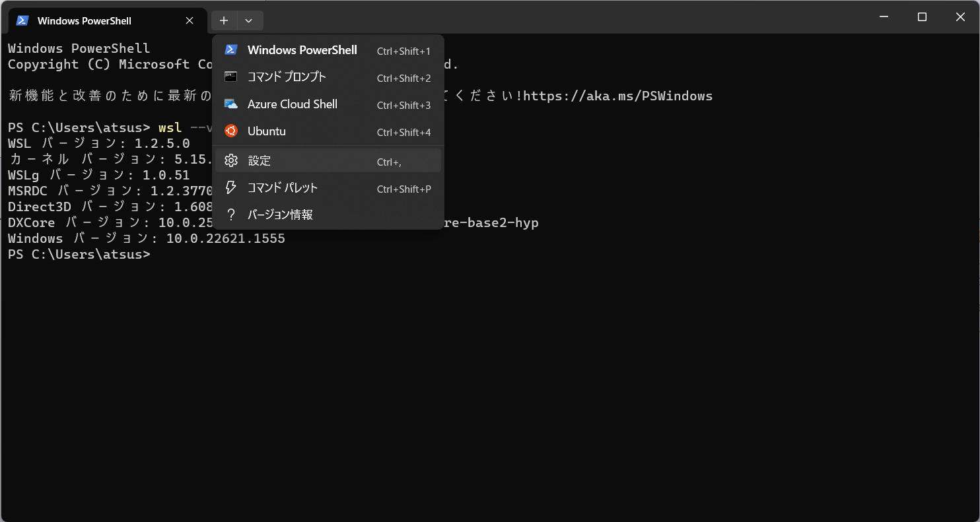Select the Windows PowerShell tab title
The image size is (980, 522).
(85, 21)
